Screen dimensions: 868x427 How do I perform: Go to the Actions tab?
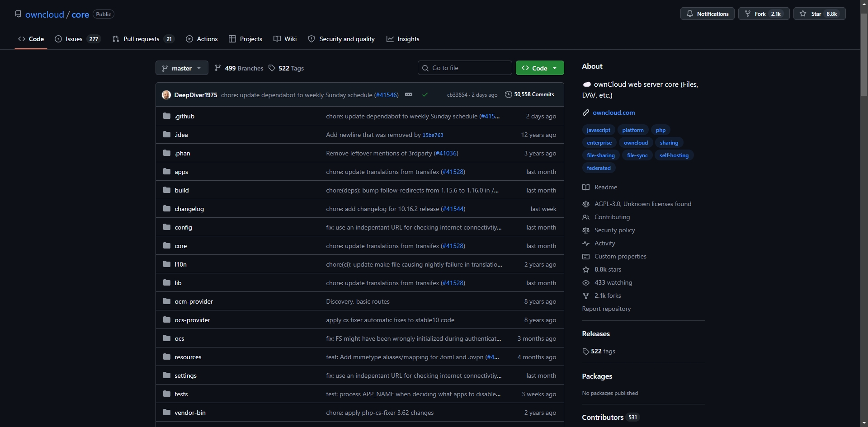[x=202, y=39]
